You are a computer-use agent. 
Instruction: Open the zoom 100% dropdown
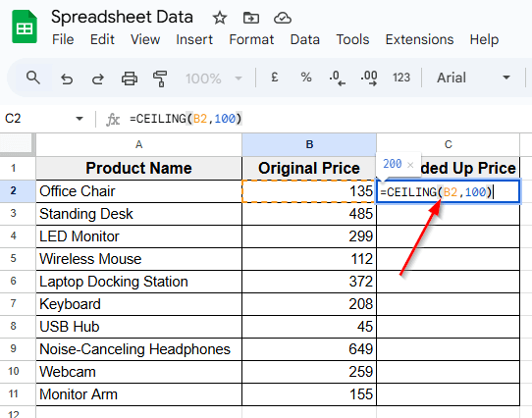pyautogui.click(x=213, y=78)
